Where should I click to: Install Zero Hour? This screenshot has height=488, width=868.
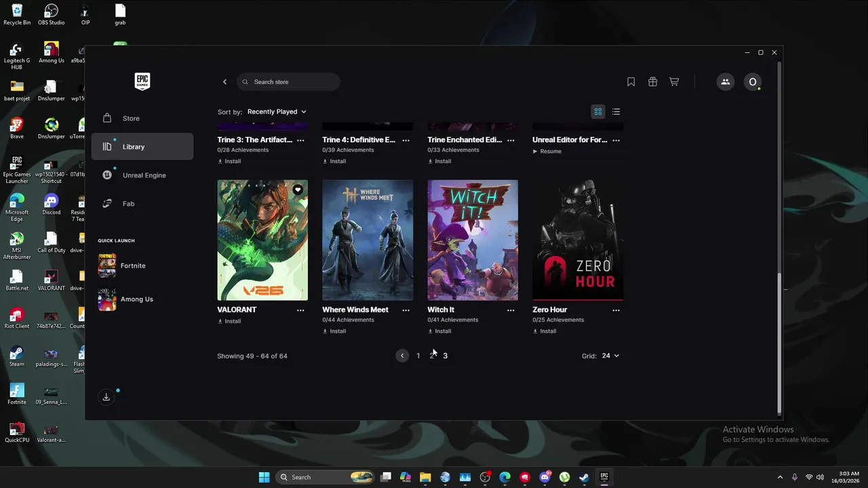coord(545,331)
